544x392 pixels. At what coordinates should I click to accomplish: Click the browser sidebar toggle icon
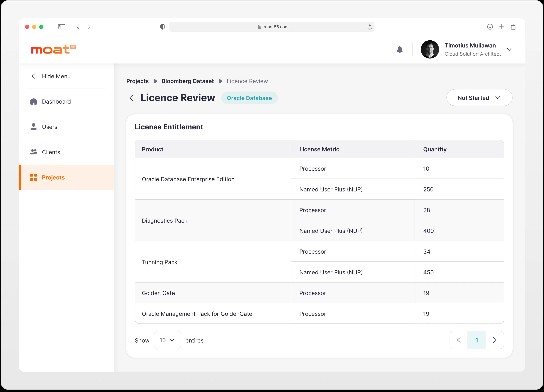62,27
